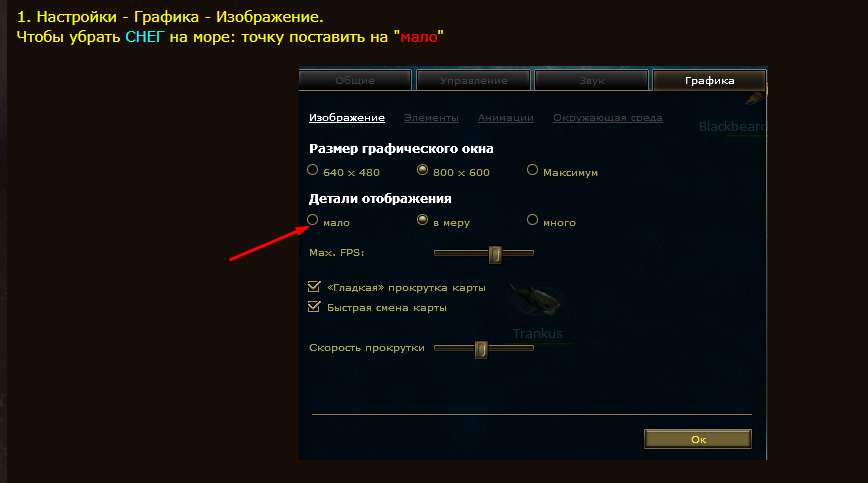Select the Графика tab
Image resolution: width=868 pixels, height=483 pixels.
(x=710, y=80)
